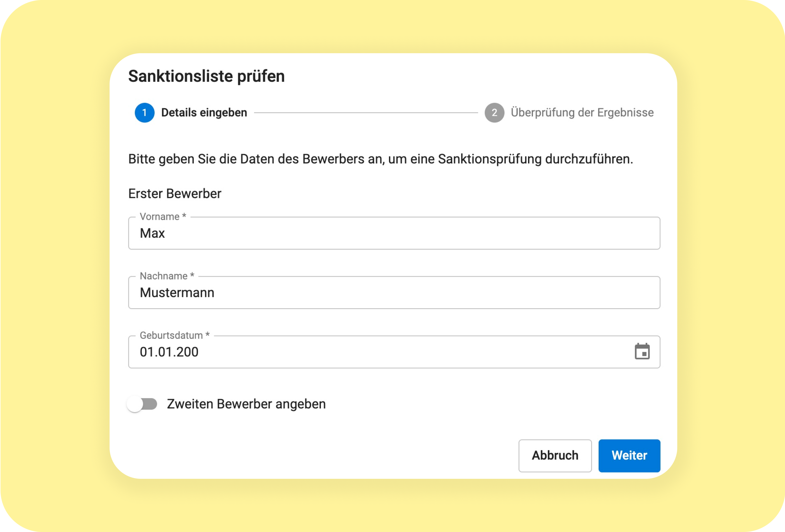The image size is (785, 532).
Task: Click the Weiter button
Action: [x=629, y=455]
